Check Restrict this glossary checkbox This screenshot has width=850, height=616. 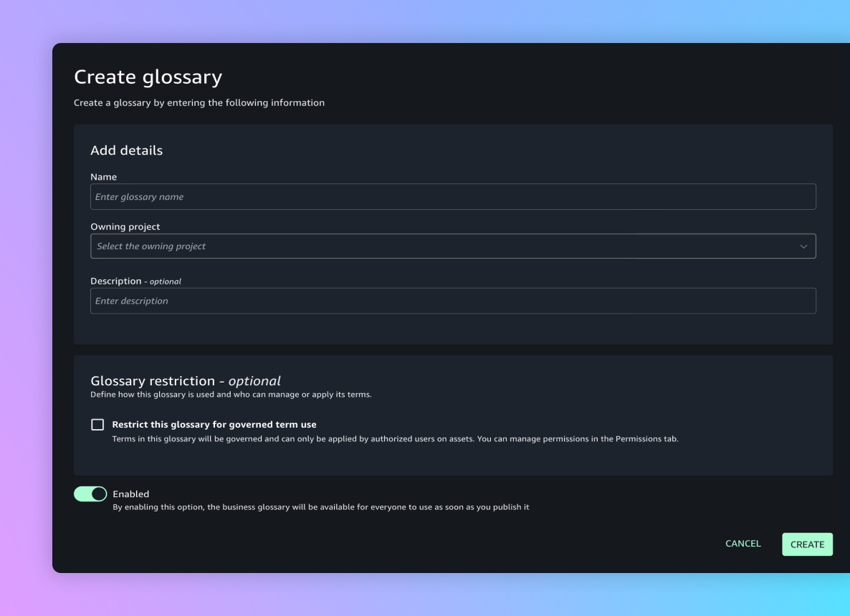point(97,425)
